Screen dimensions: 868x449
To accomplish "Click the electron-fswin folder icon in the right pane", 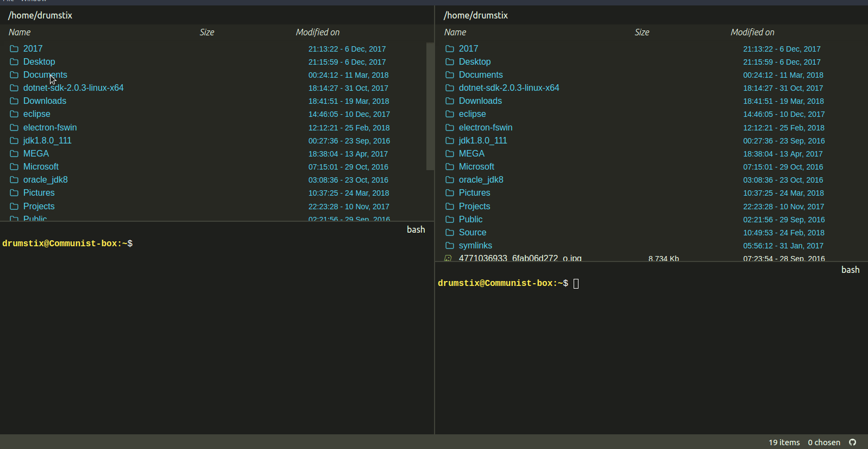I will [450, 128].
